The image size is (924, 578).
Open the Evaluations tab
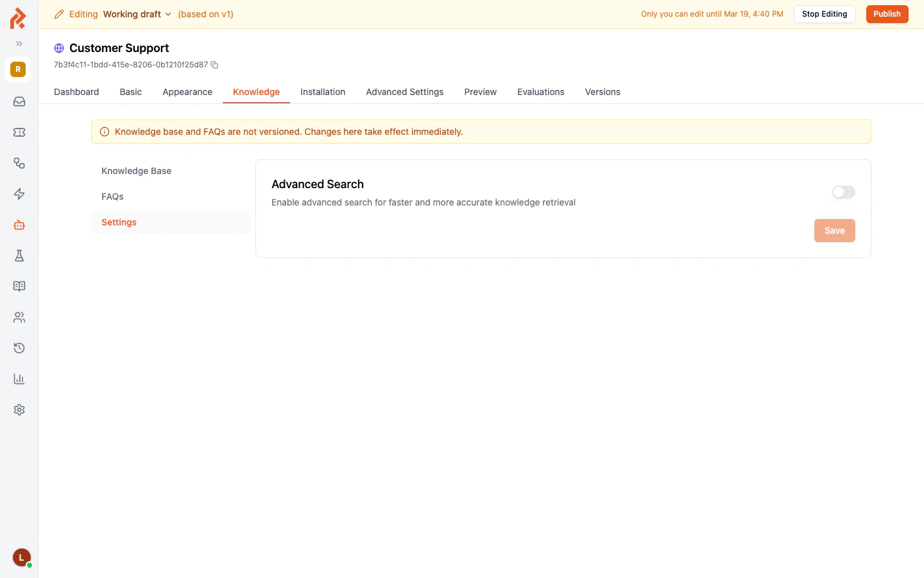coord(540,92)
